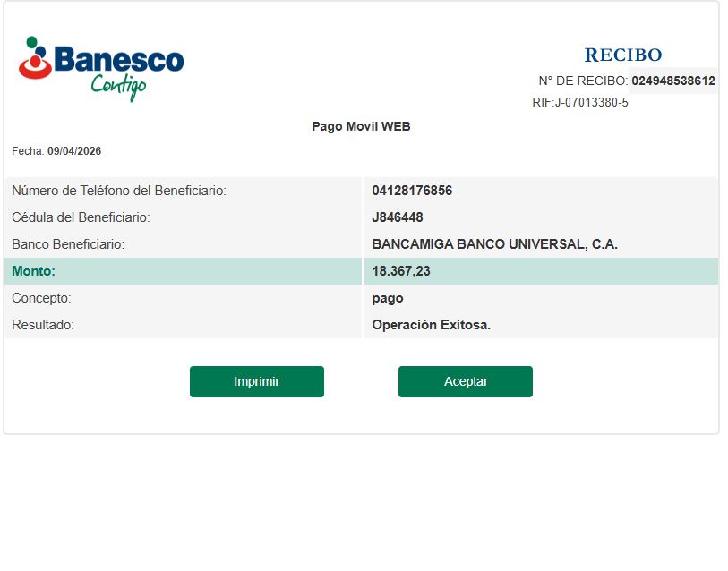Confirm with the Aceptar button
Image resolution: width=728 pixels, height=571 pixels.
[x=465, y=381]
